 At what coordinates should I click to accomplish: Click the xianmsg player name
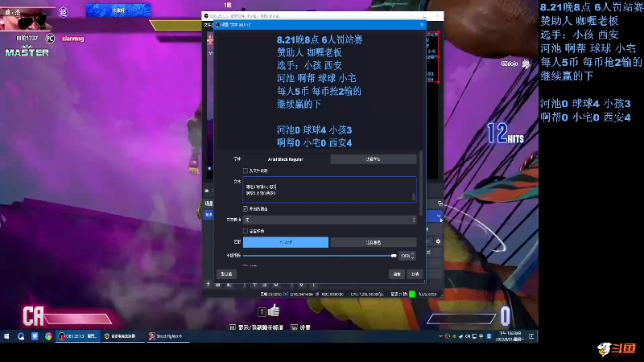72,39
